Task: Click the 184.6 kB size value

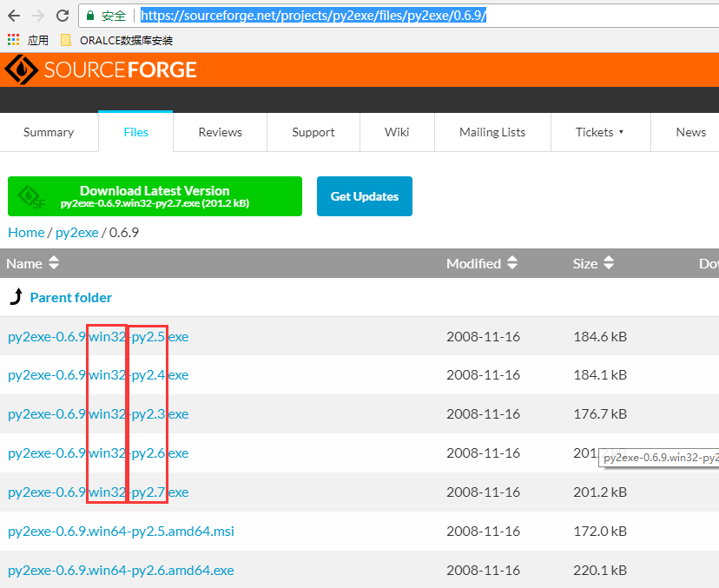Action: (x=600, y=337)
